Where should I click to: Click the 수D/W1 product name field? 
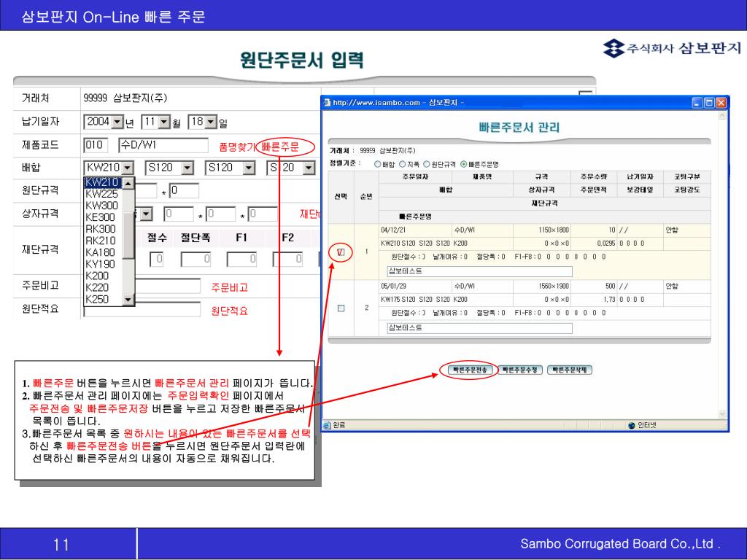click(x=163, y=145)
